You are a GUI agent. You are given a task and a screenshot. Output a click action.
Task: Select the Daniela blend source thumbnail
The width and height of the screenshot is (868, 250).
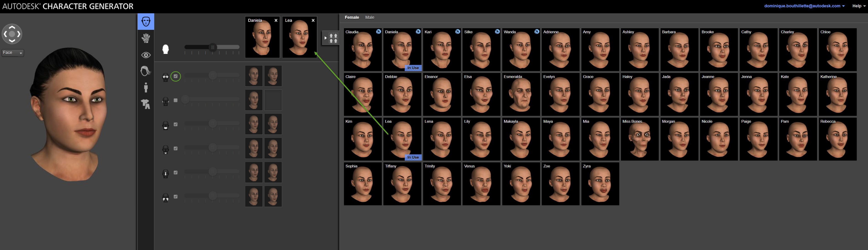click(x=262, y=37)
